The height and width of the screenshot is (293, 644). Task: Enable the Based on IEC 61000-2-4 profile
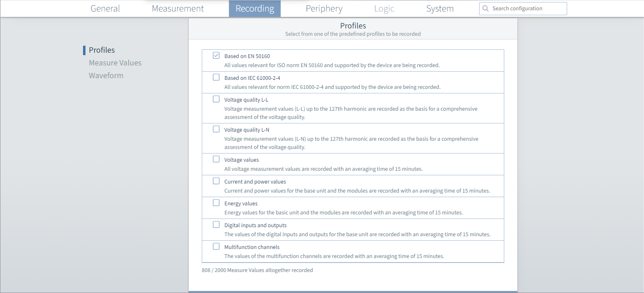(216, 77)
